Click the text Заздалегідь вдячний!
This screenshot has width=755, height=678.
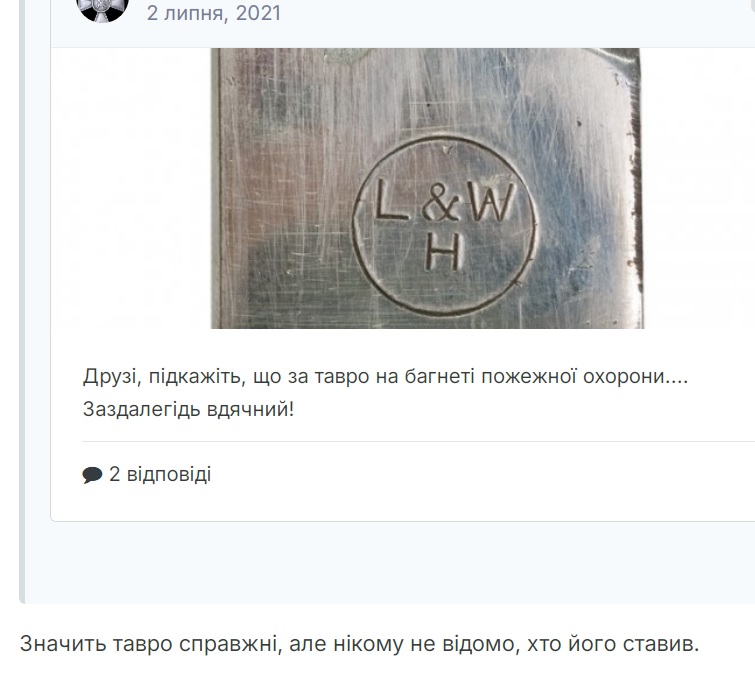click(x=188, y=409)
